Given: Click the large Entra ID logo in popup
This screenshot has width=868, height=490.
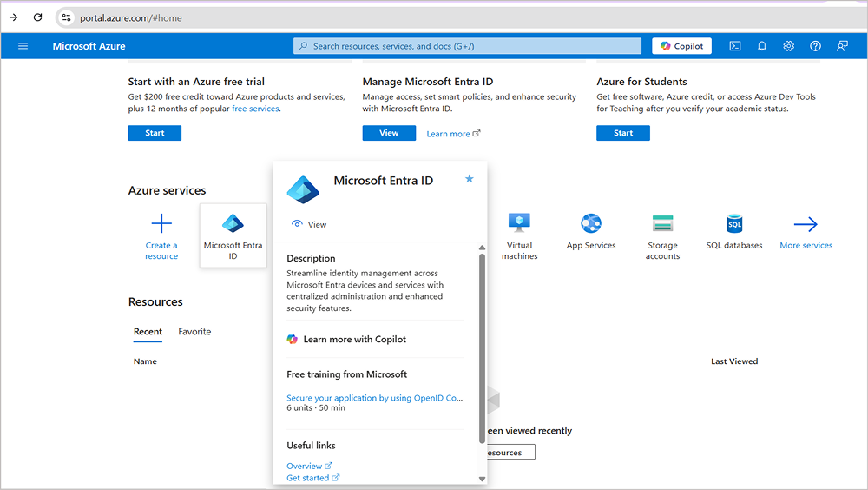Looking at the screenshot, I should [303, 189].
